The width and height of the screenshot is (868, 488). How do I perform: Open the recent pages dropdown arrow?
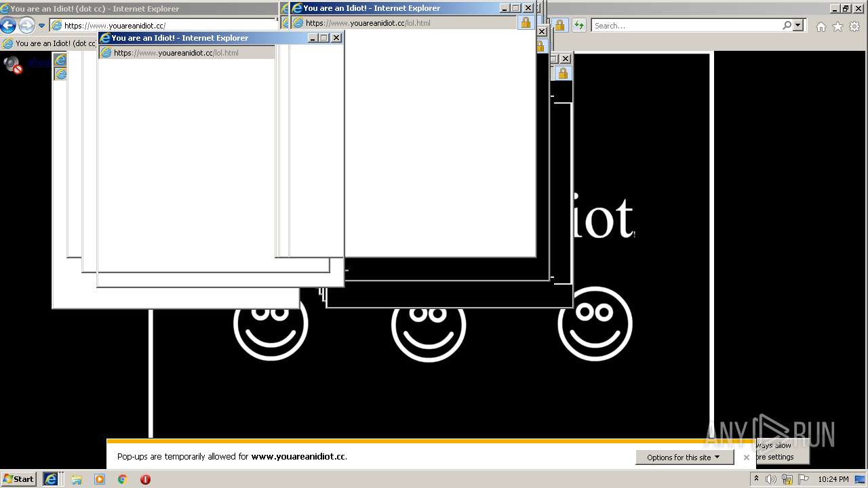[41, 26]
